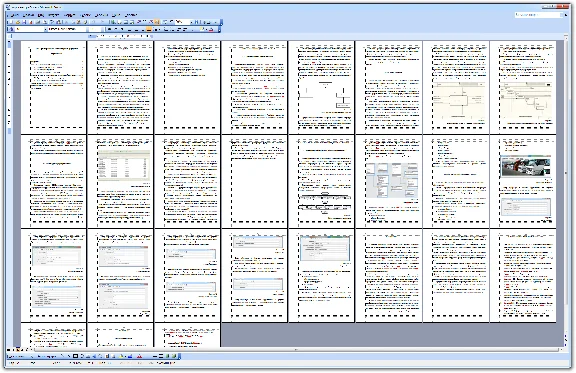Align text left

click(x=129, y=29)
